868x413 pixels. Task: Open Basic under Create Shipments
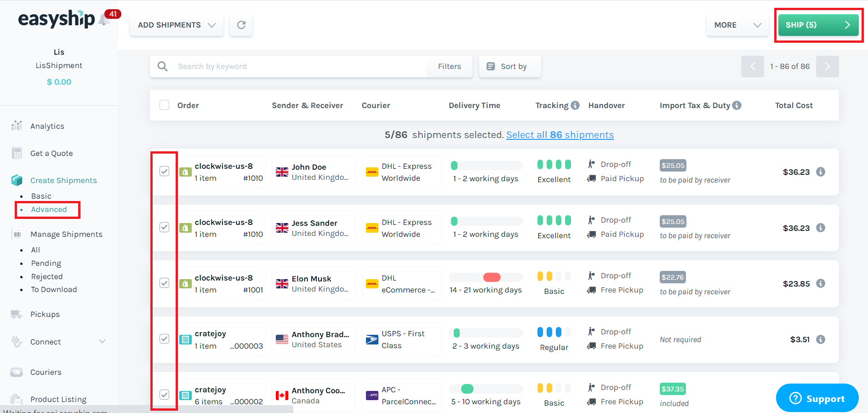41,196
